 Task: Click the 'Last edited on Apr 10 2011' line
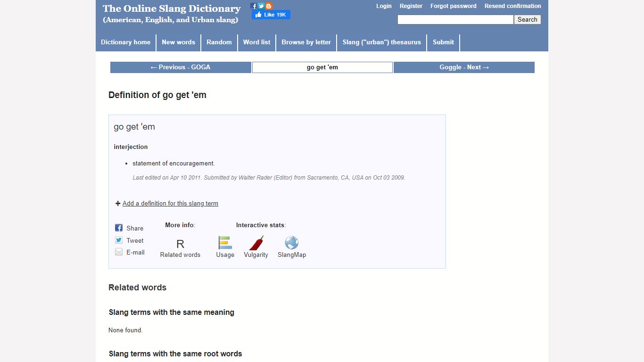(269, 178)
